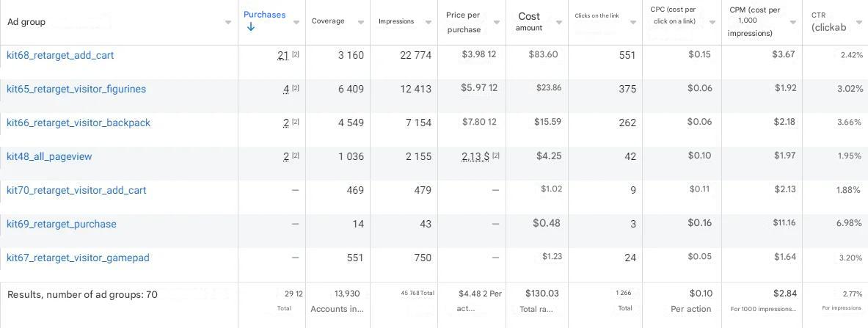The image size is (868, 328).
Task: Expand Clicks on the link column arrow
Action: tap(633, 22)
